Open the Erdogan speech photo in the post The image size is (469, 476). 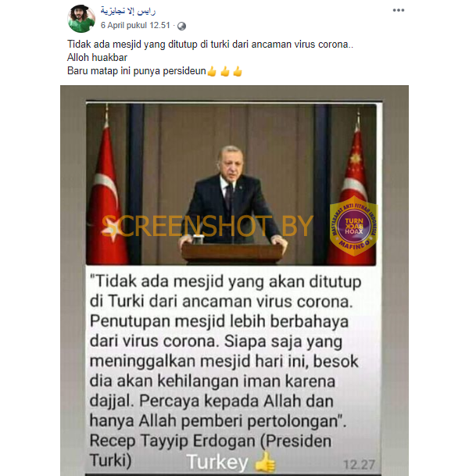[231, 184]
